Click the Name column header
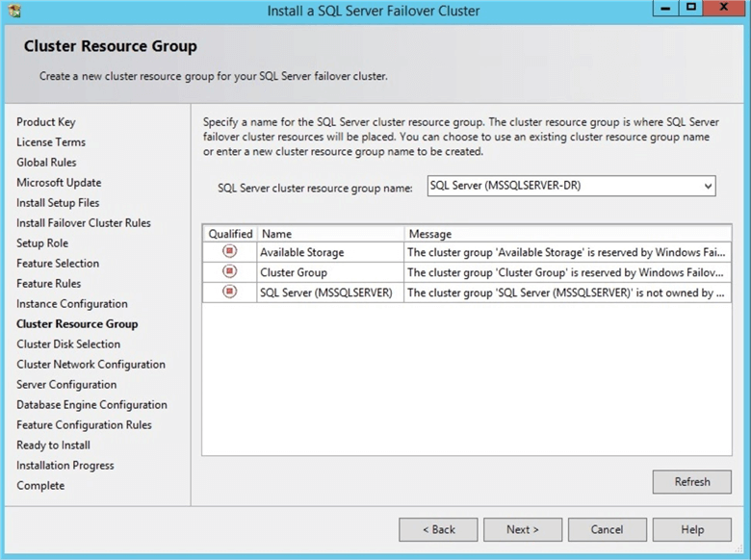 click(330, 234)
